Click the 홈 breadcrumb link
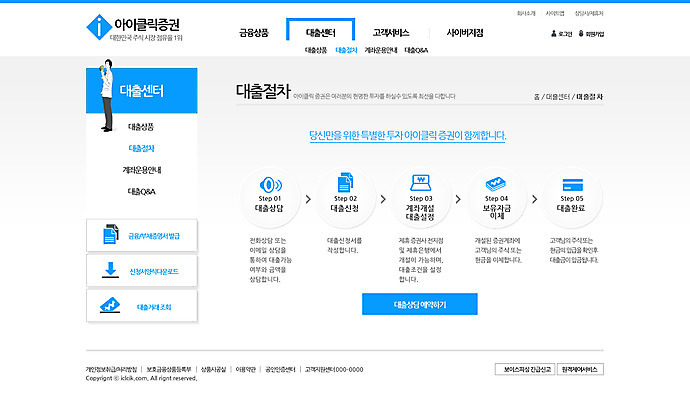Image resolution: width=690 pixels, height=400 pixels. 536,97
